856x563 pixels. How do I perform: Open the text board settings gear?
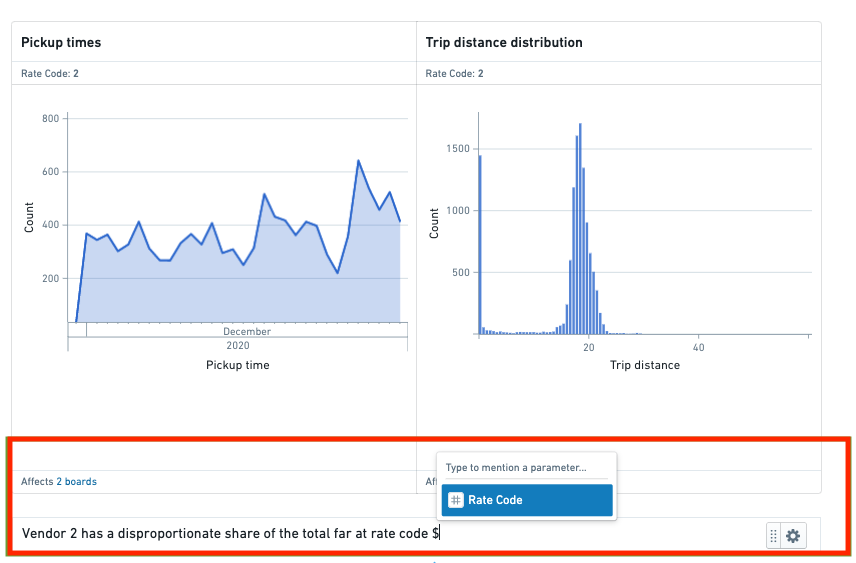pyautogui.click(x=793, y=536)
